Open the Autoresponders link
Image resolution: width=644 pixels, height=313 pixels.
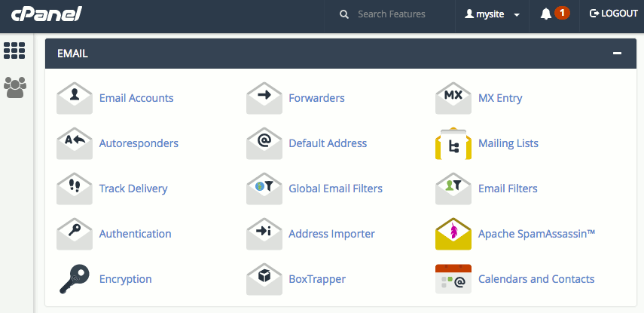(139, 143)
